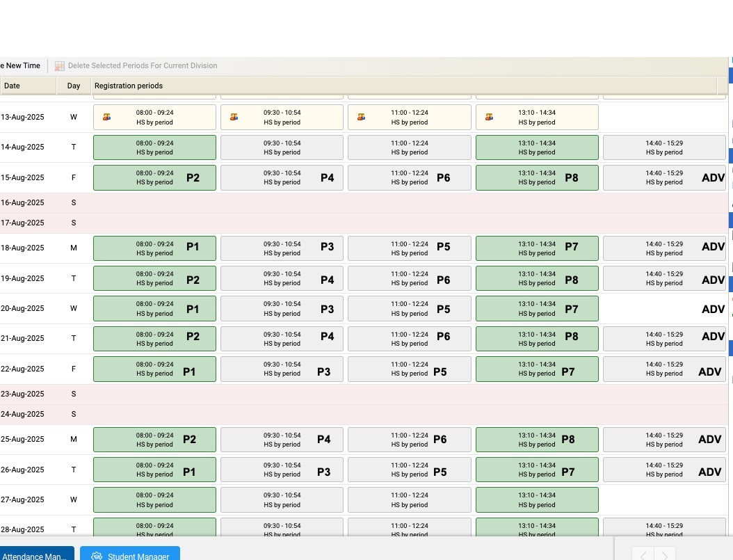Open the Attendance Manager tab
Screen dimensions: 733x560
pyautogui.click(x=35, y=556)
